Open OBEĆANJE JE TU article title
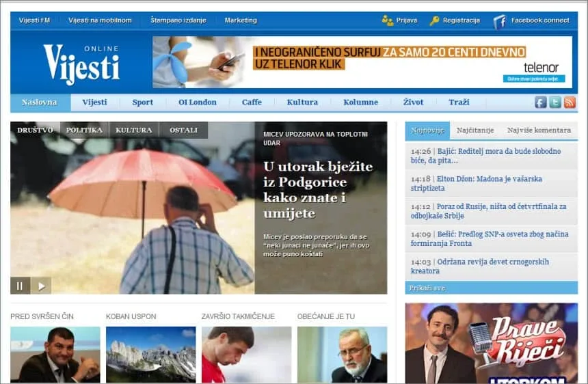Viewport: 588px width, 384px height. coord(326,316)
